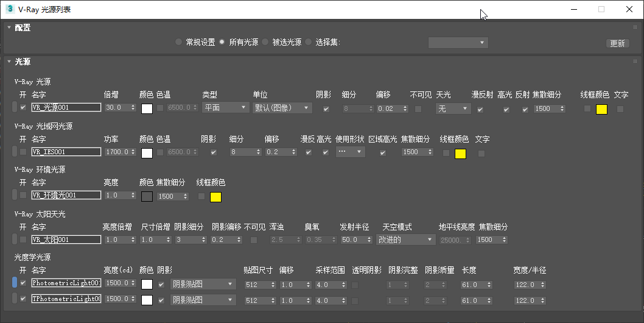Select the 选择集 radio option
This screenshot has width=644, height=323.
(x=308, y=42)
